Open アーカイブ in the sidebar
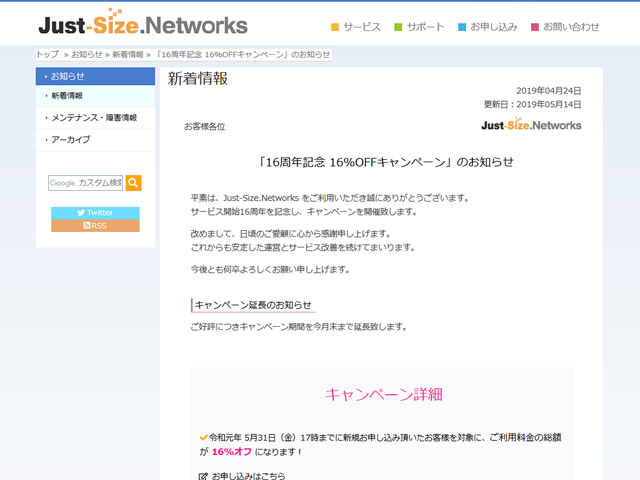Image resolution: width=640 pixels, height=480 pixels. 95,140
